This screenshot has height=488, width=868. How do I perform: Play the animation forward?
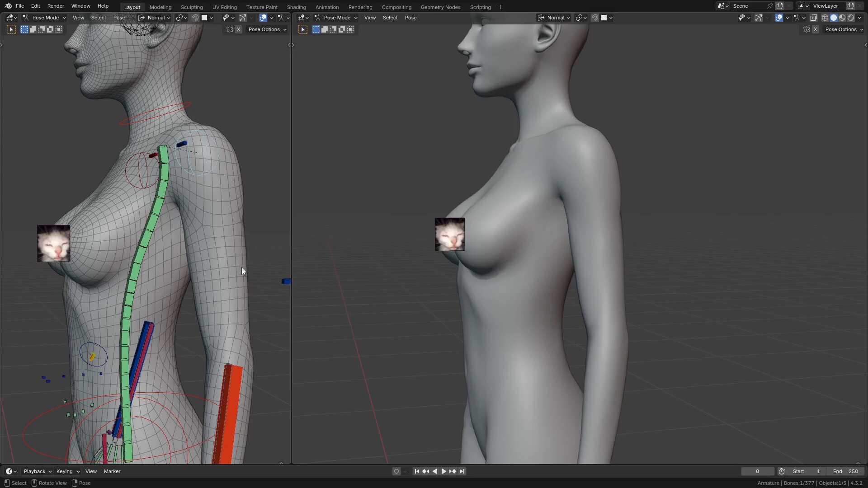(443, 471)
